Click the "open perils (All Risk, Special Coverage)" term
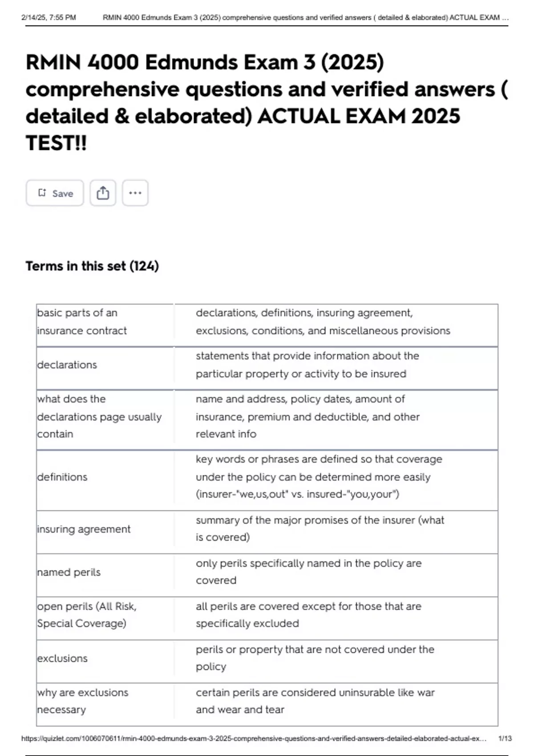The height and width of the screenshot is (756, 534). [x=87, y=615]
